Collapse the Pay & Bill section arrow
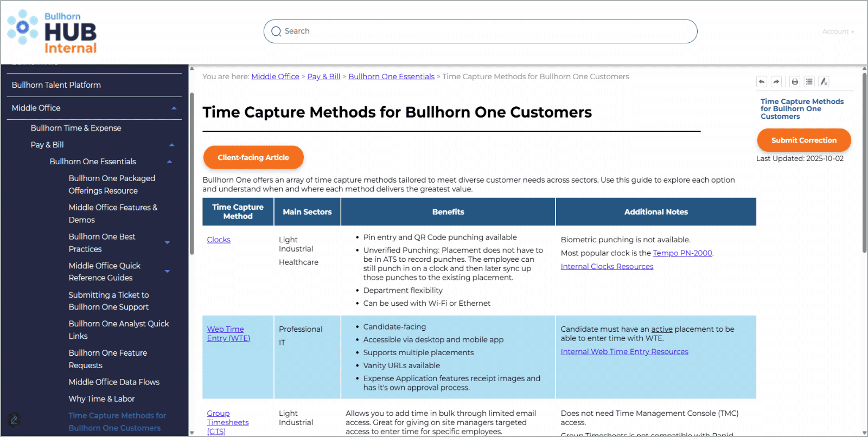Screen dimensions: 868x437 pyautogui.click(x=172, y=145)
